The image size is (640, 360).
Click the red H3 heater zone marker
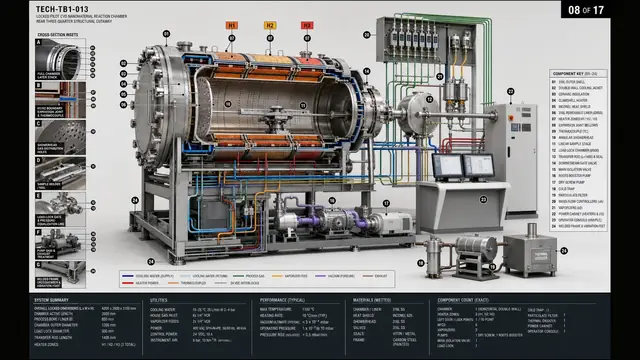pyautogui.click(x=307, y=25)
